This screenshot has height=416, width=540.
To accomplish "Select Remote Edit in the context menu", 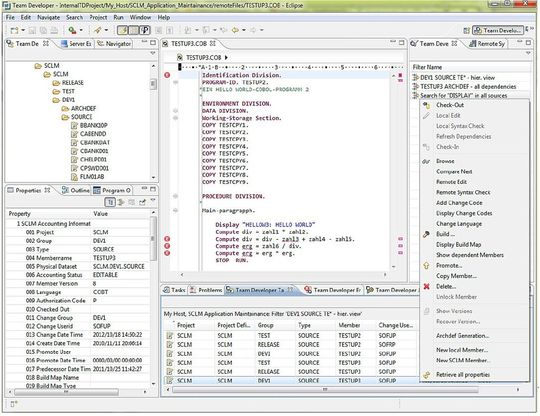I will [x=451, y=181].
